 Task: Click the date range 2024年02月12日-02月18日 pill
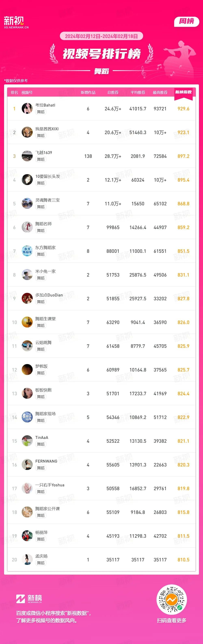tap(101, 36)
